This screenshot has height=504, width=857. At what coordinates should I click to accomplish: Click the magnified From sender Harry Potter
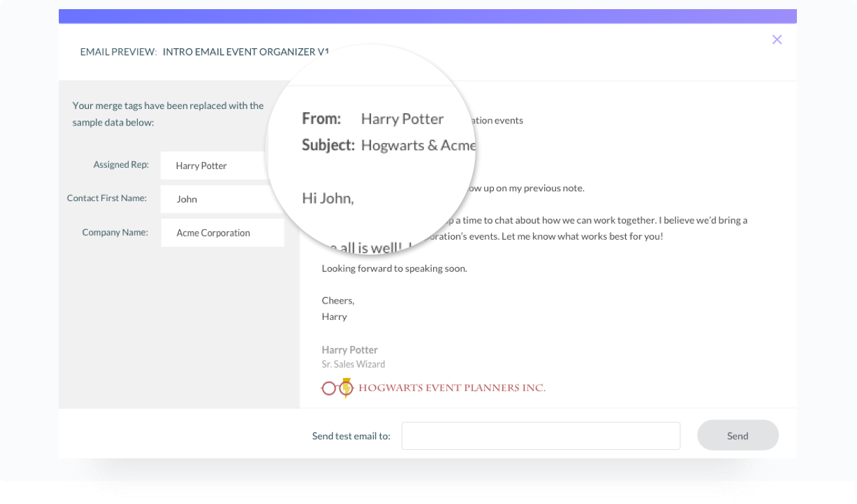pyautogui.click(x=402, y=119)
